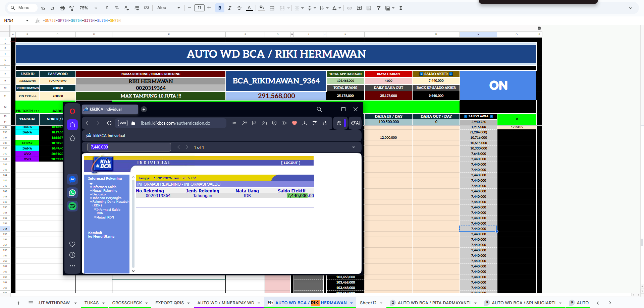Click Kembali ke Menu Utama
The height and width of the screenshot is (308, 644).
click(x=101, y=235)
